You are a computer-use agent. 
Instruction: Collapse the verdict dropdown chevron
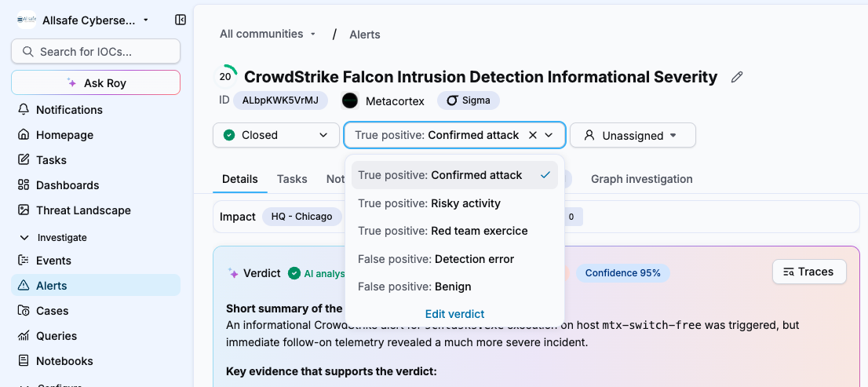click(x=549, y=135)
